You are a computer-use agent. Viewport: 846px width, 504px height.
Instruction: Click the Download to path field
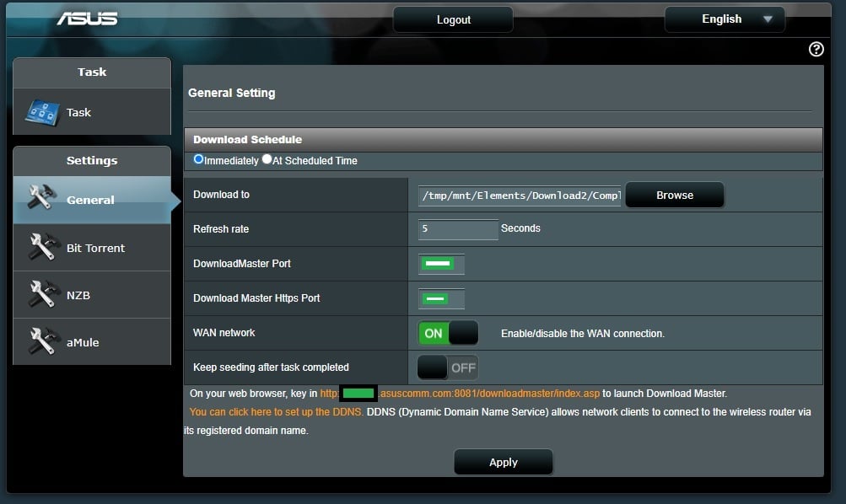520,196
